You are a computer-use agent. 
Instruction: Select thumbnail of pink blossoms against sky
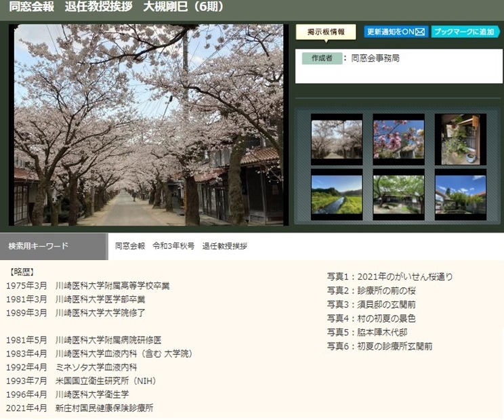[398, 139]
